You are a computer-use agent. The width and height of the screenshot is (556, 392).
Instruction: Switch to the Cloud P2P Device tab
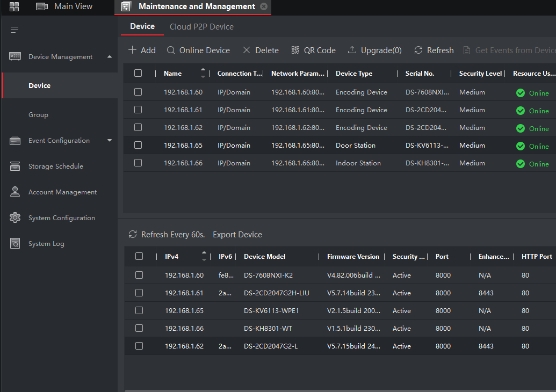click(201, 26)
